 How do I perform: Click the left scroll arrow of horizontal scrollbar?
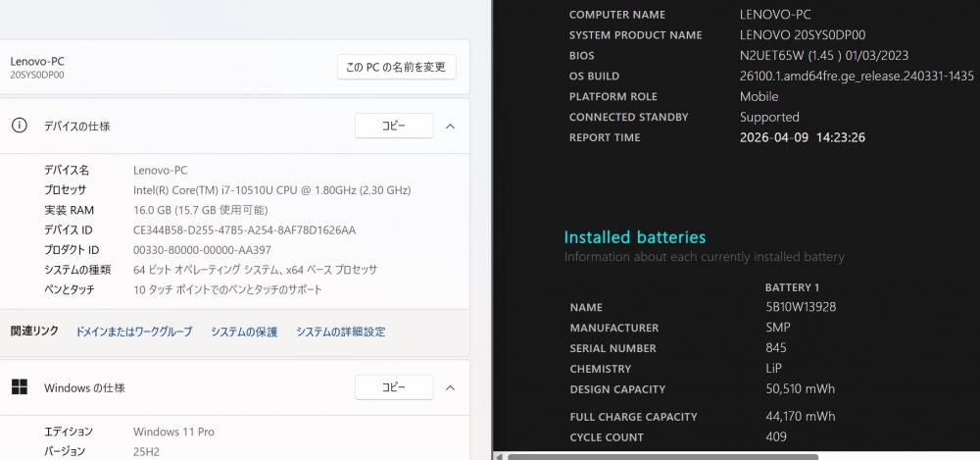[498, 456]
